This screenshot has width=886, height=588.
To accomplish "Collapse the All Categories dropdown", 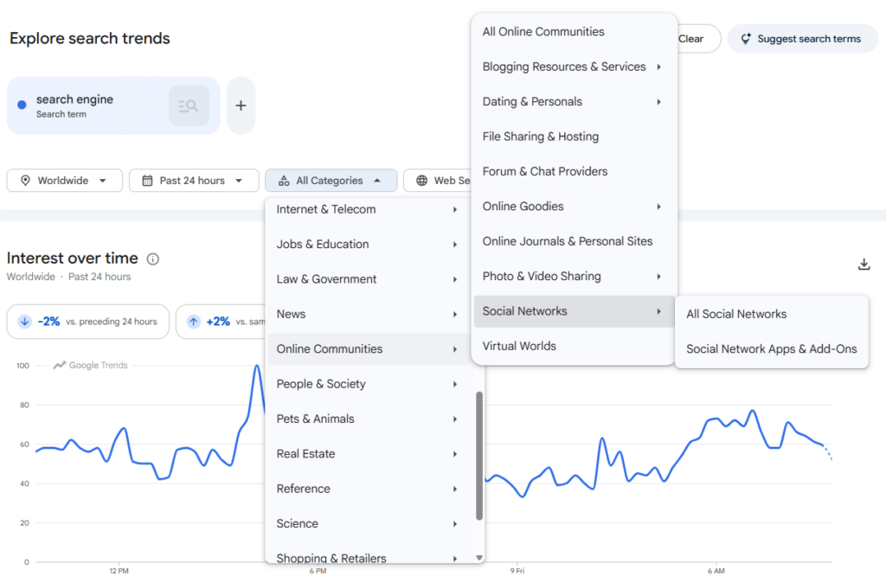I will [331, 181].
